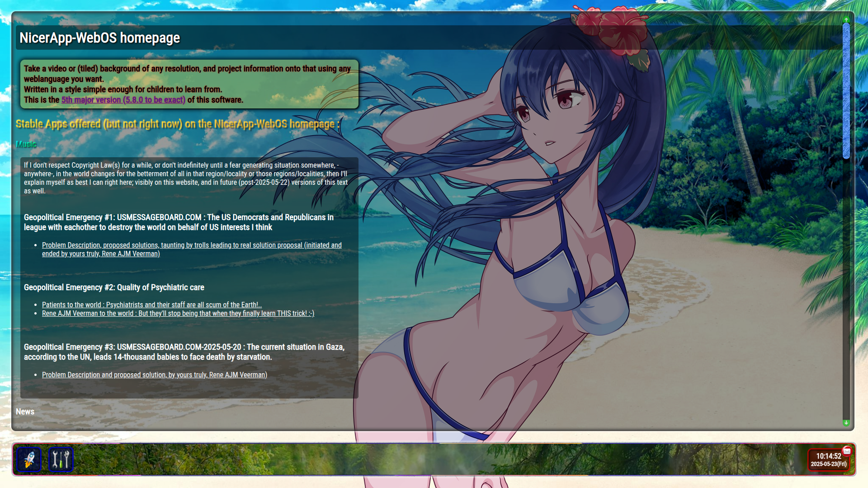Click the News section heading
868x488 pixels.
coord(25,412)
